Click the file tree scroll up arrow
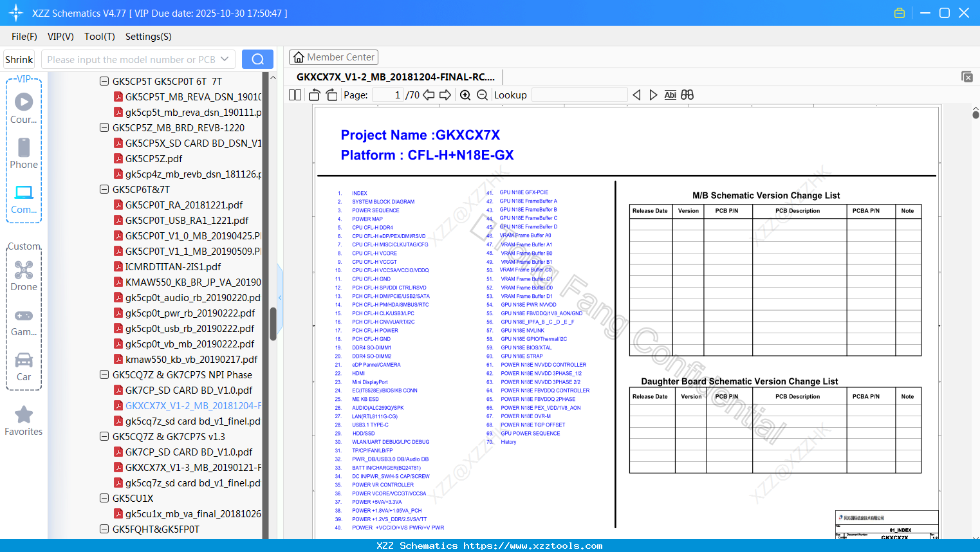This screenshot has width=980, height=552. point(273,78)
